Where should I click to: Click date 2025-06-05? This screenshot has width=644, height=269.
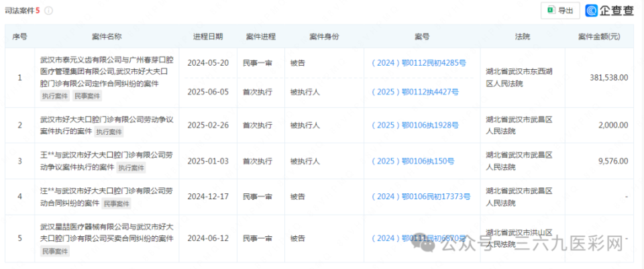[x=208, y=92]
